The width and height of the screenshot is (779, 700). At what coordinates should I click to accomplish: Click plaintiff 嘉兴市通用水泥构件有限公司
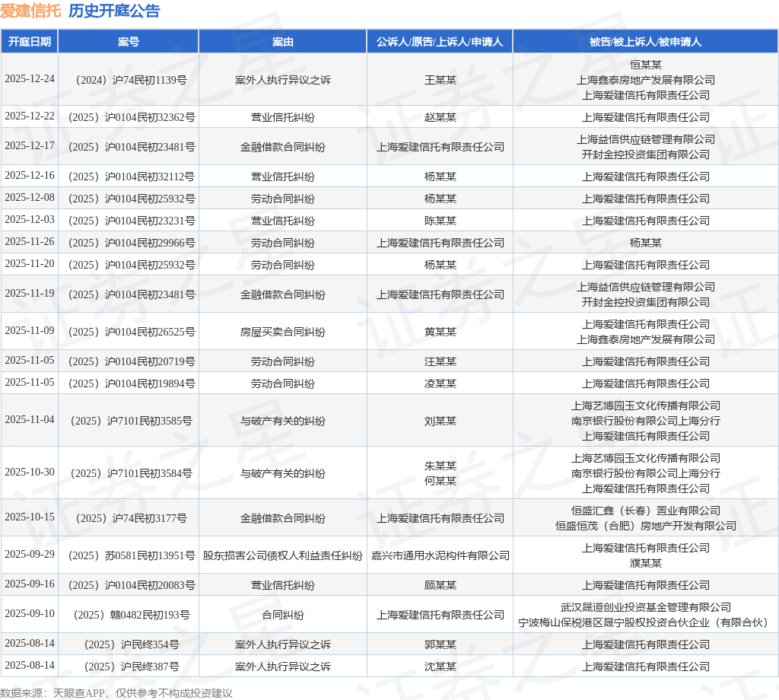(x=440, y=555)
